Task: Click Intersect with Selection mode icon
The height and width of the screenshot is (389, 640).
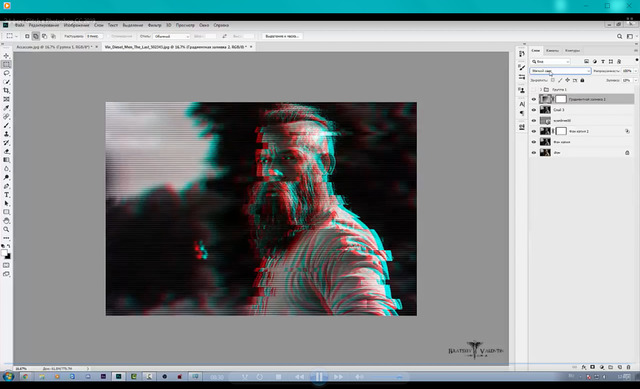Action: [53, 36]
